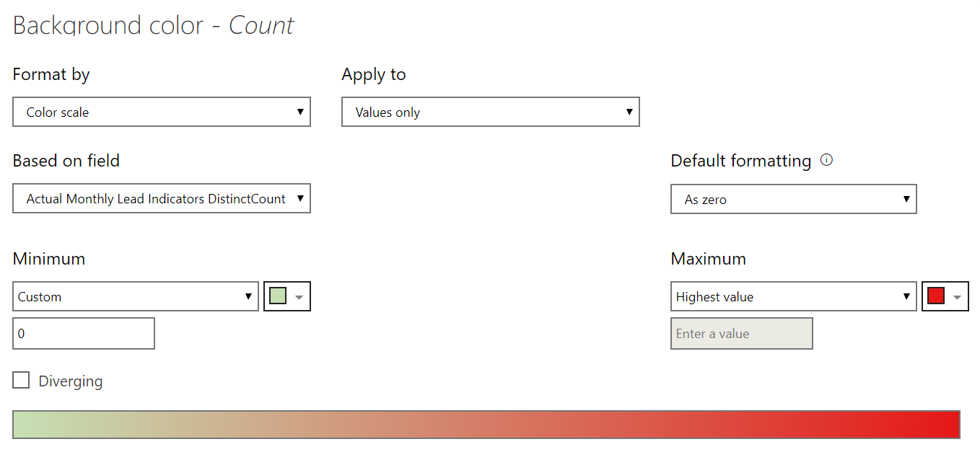This screenshot has height=452, width=980.
Task: Click the Maximum heading
Action: click(x=709, y=259)
